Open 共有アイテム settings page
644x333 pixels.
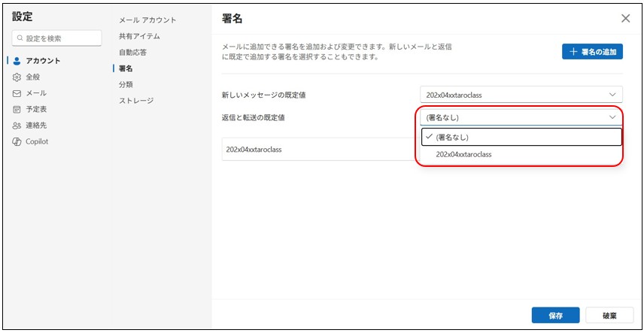pos(139,36)
